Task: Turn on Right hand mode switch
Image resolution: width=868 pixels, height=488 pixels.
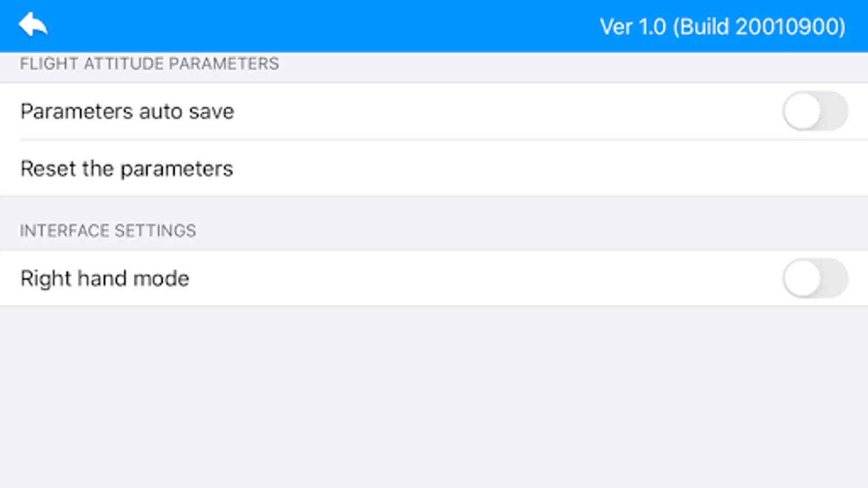Action: (x=815, y=278)
